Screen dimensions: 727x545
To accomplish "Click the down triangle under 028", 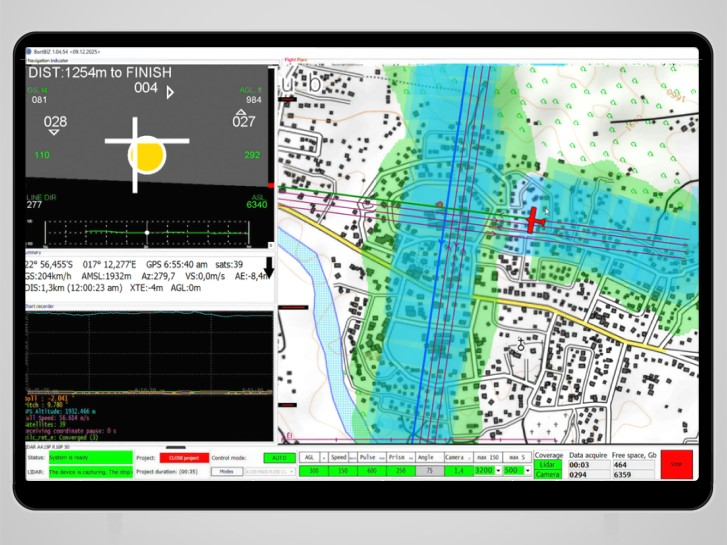I will pos(54,133).
